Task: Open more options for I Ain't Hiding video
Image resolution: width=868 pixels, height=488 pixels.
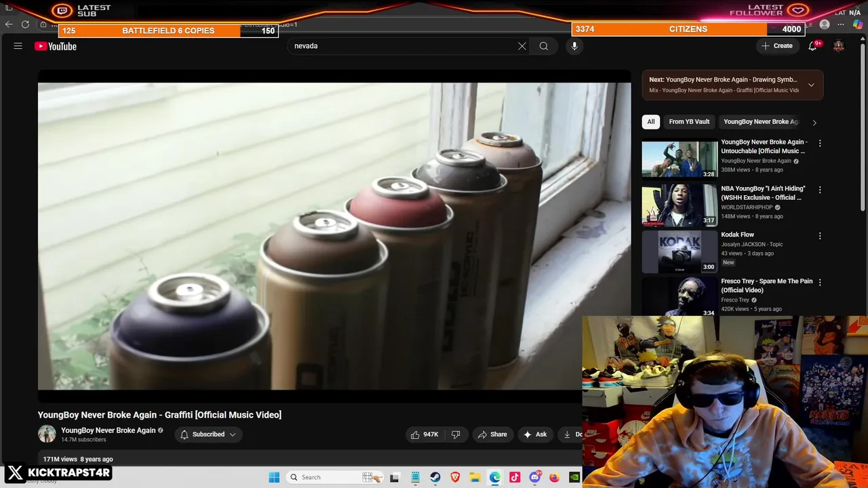Action: 820,190
